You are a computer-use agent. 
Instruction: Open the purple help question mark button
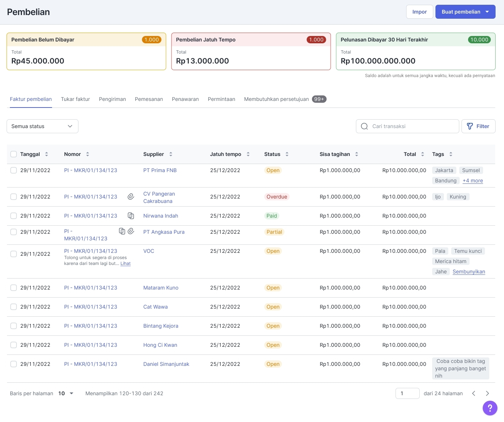[x=490, y=408]
